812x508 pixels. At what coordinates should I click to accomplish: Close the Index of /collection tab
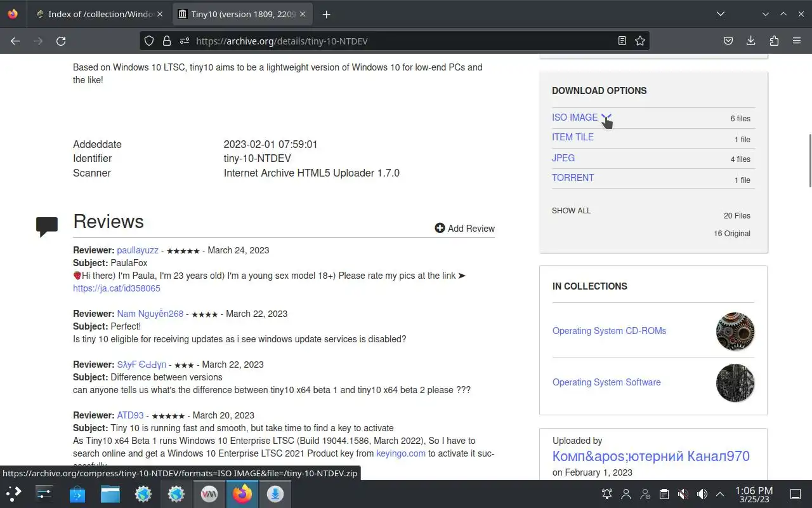tap(159, 14)
